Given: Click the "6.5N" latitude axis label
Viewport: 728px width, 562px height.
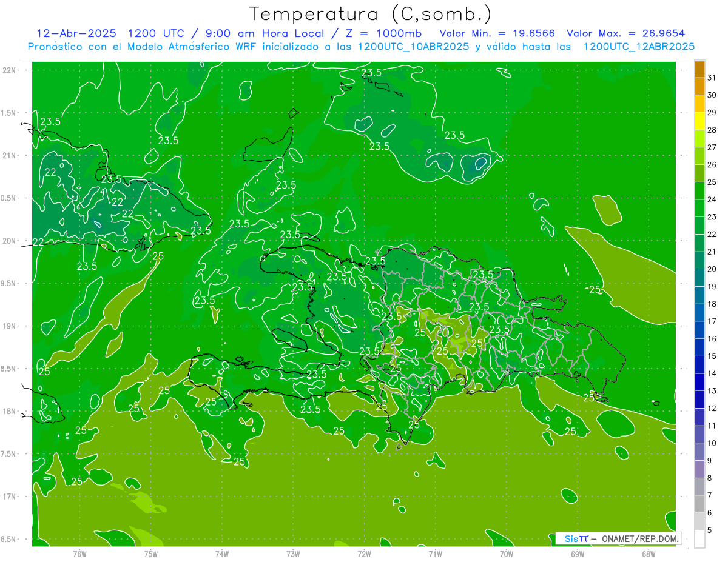Looking at the screenshot, I should pyautogui.click(x=8, y=539).
